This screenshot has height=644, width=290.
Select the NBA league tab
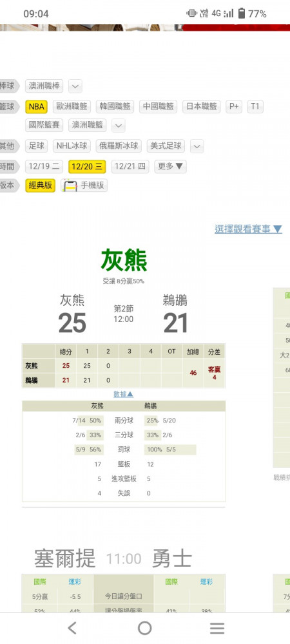coord(36,107)
